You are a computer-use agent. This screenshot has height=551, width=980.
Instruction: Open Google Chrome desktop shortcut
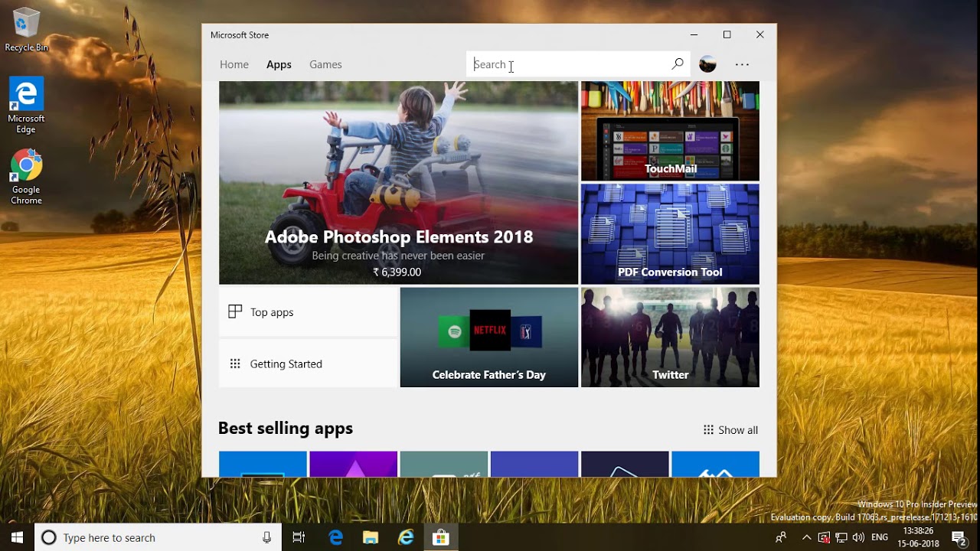26,177
